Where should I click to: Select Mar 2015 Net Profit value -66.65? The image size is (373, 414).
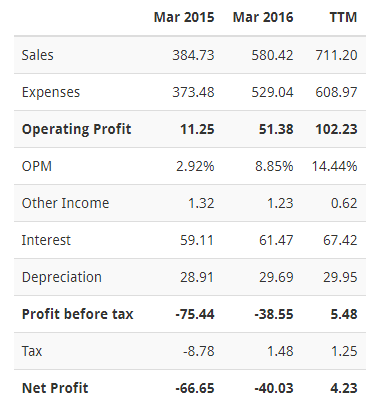click(195, 388)
